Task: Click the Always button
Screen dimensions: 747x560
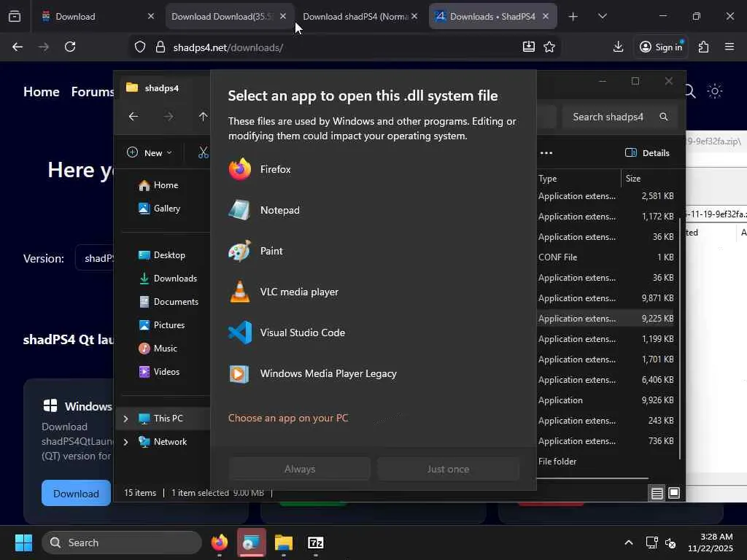Action: coord(300,469)
